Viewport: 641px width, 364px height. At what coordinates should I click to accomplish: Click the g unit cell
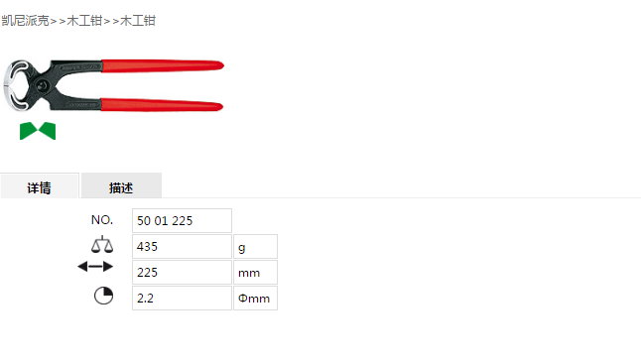tap(255, 246)
